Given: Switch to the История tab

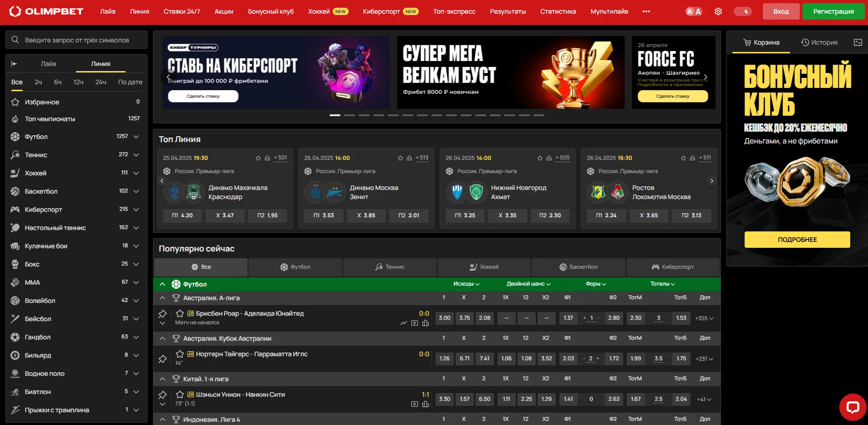Looking at the screenshot, I should (x=819, y=42).
